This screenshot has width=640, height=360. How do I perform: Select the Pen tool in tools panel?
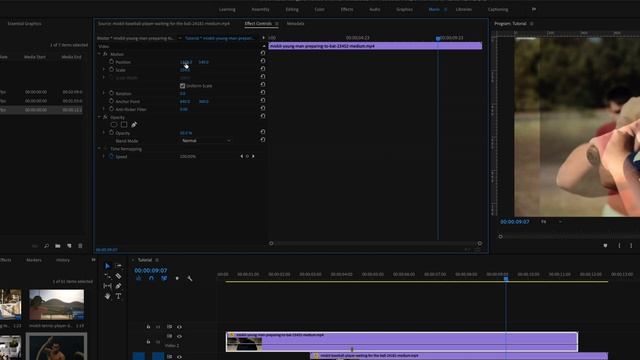point(118,286)
